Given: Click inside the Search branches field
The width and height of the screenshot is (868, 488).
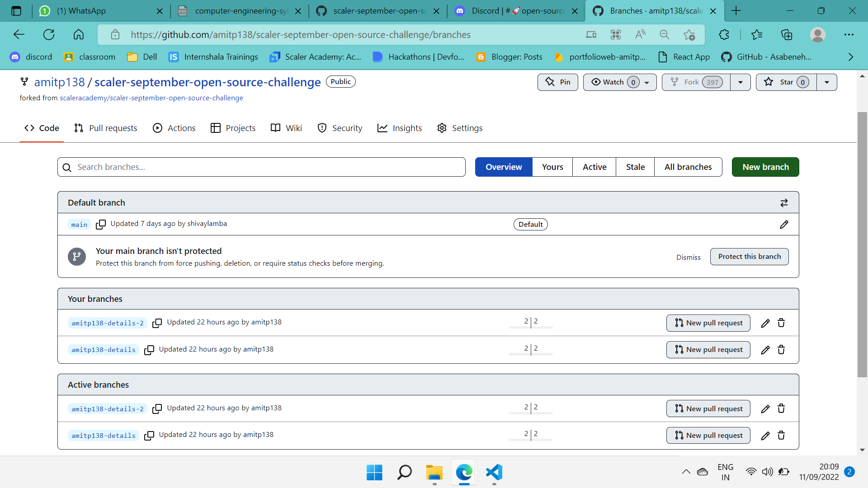Looking at the screenshot, I should (261, 167).
